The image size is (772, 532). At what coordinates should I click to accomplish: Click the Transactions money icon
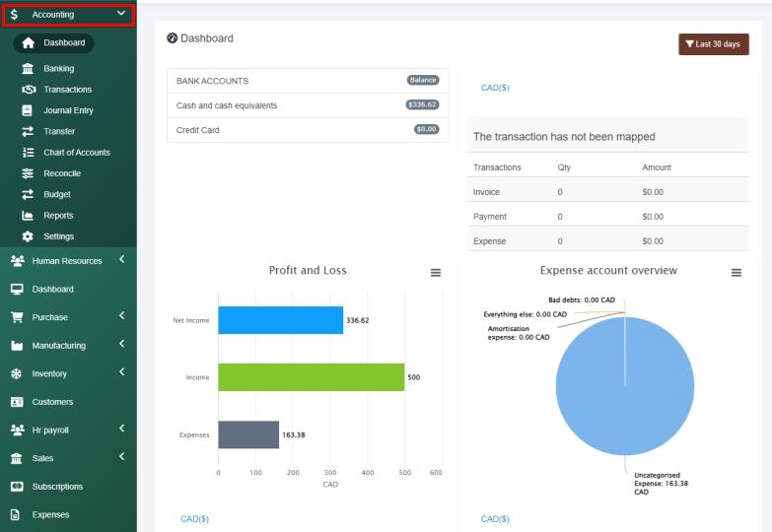[x=28, y=90]
